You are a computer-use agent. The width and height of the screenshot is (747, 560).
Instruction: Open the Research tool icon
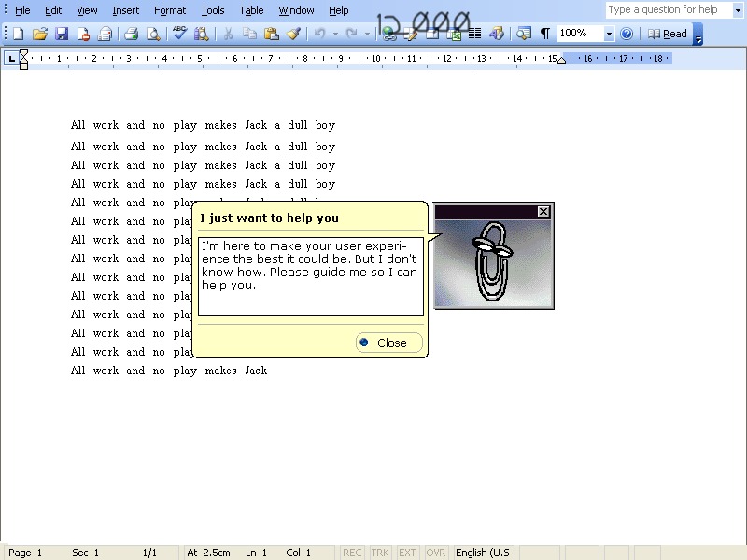[x=201, y=34]
